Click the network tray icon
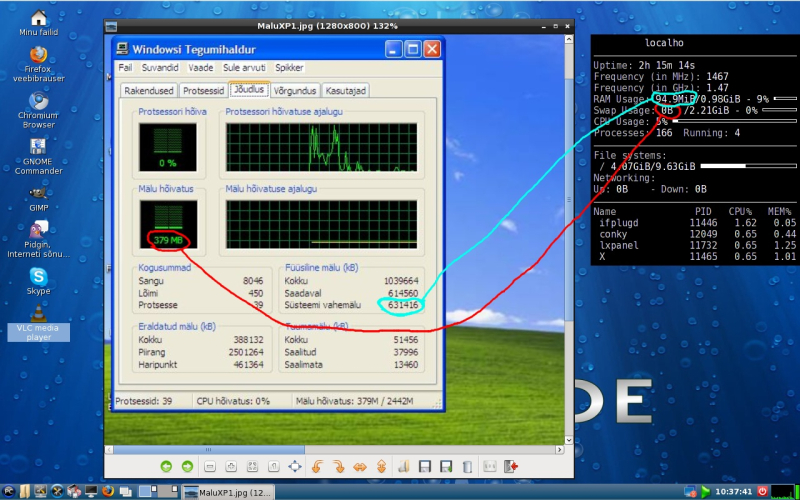The image size is (800, 500). pos(690,492)
